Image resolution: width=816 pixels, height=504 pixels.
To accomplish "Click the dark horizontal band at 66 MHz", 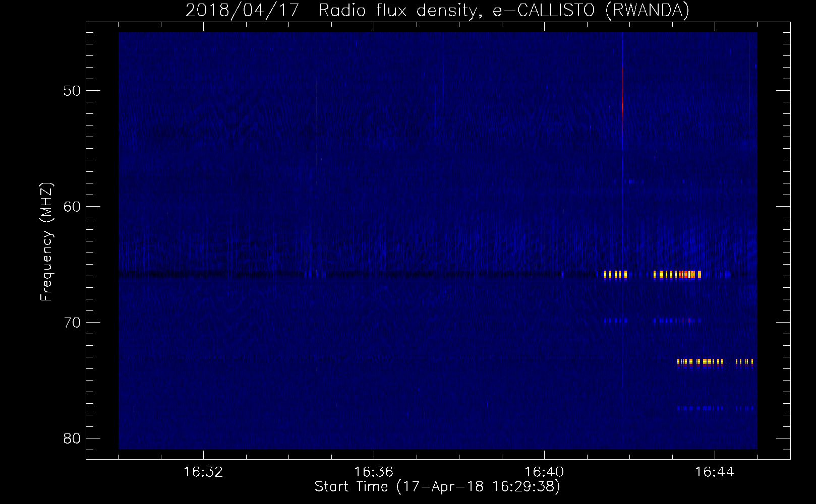I will click(x=353, y=275).
